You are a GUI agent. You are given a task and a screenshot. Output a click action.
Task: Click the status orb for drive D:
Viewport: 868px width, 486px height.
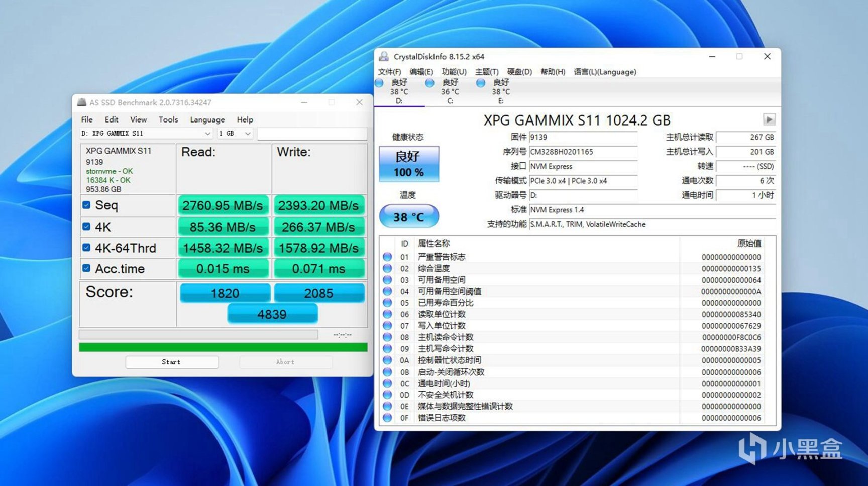pyautogui.click(x=379, y=83)
